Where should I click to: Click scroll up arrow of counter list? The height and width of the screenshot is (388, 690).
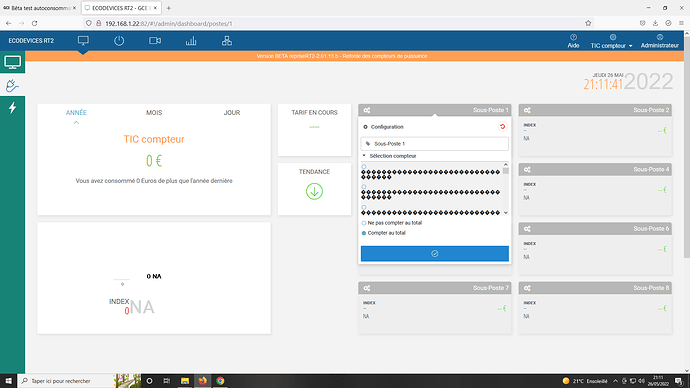(506, 165)
